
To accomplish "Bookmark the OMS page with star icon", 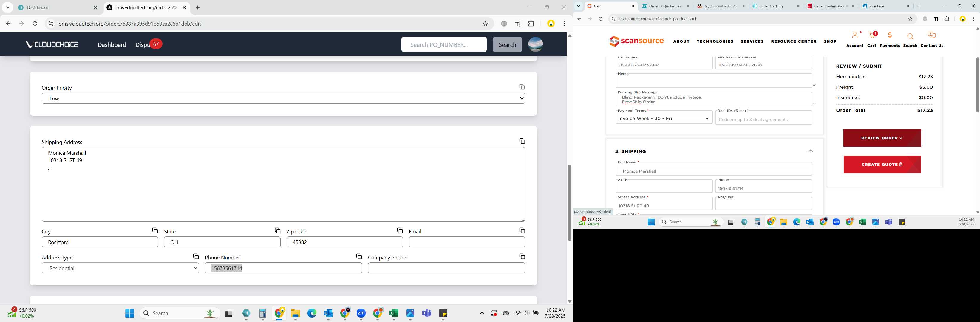I will point(485,24).
